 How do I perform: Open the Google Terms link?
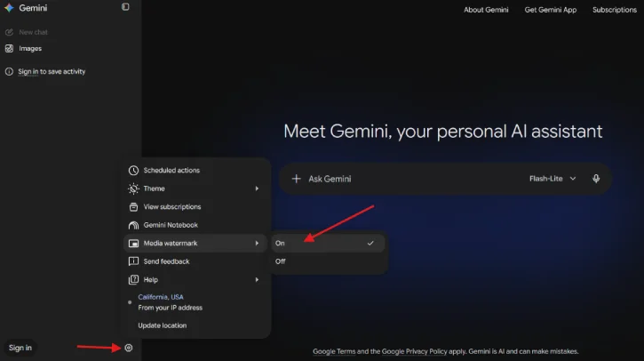pyautogui.click(x=334, y=351)
